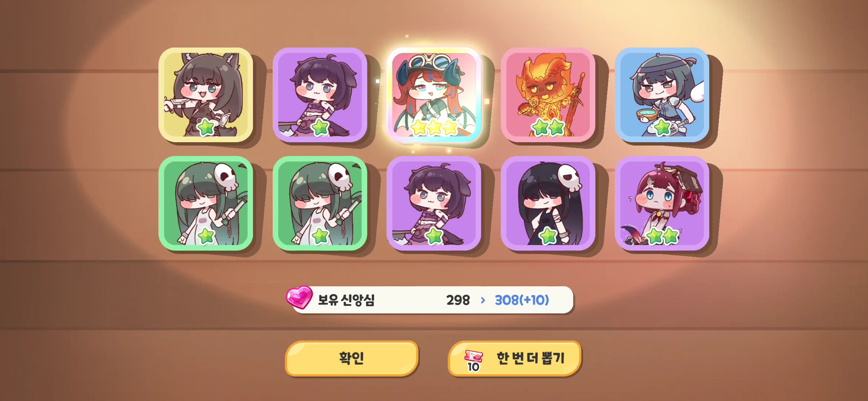
Task: Tap the golden stars on goggles character card
Action: [x=434, y=128]
